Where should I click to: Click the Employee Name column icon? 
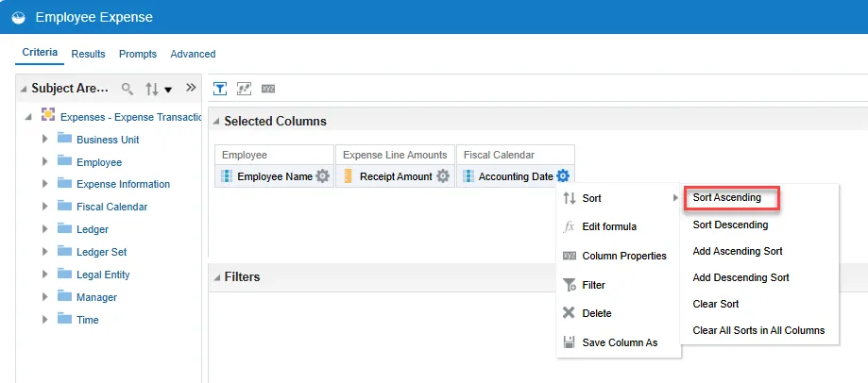226,176
